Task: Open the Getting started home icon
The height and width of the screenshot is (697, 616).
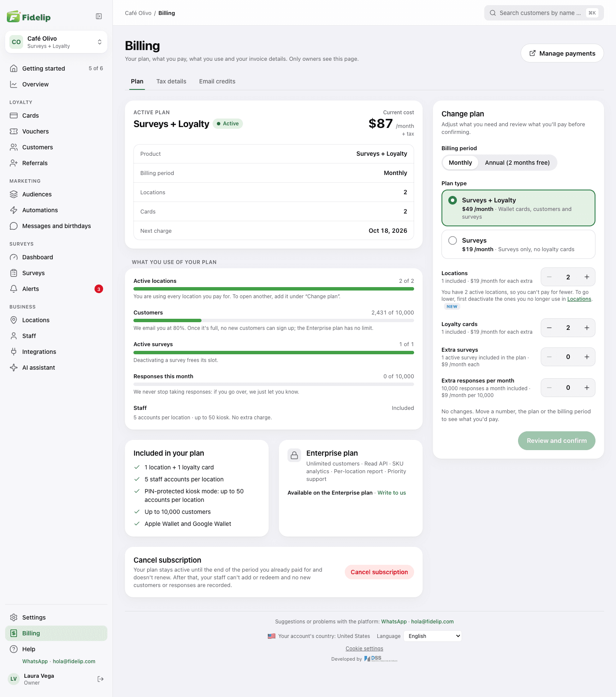Action: [14, 68]
